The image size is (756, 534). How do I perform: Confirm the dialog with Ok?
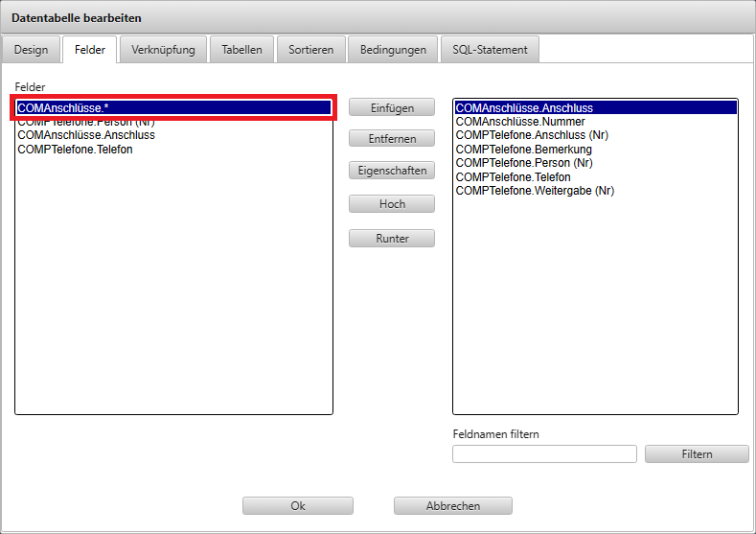pyautogui.click(x=298, y=505)
